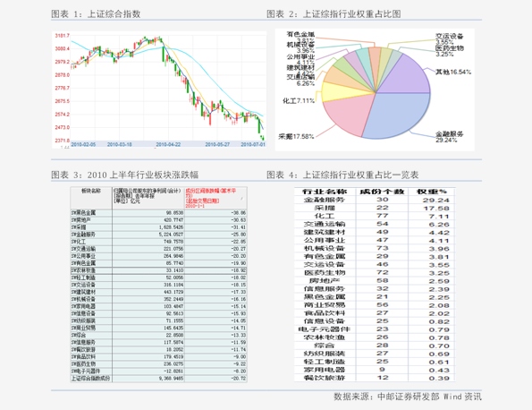Click the heading 图表 1:上证综合指数

96,14
